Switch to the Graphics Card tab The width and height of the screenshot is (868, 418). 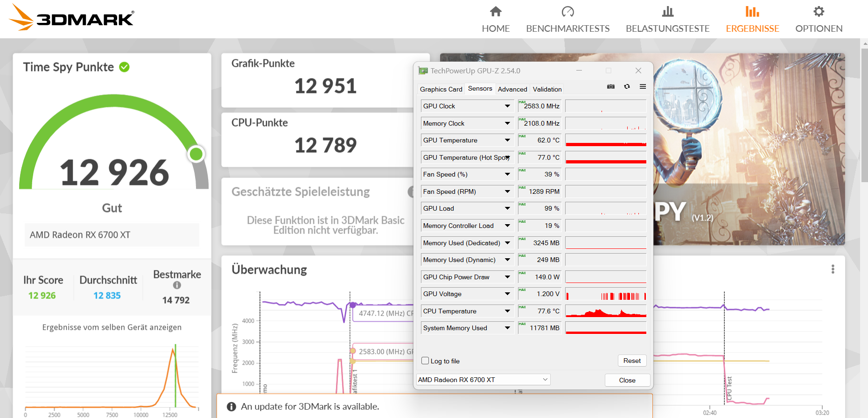[441, 89]
